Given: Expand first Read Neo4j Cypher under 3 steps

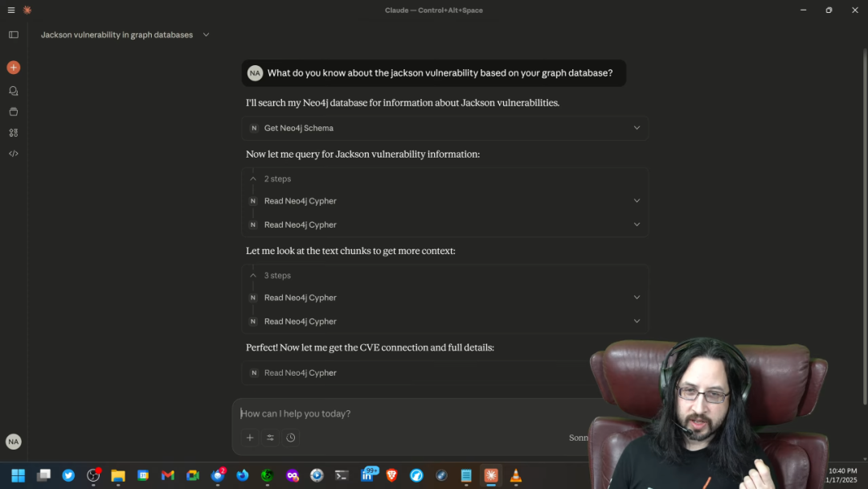Looking at the screenshot, I should pyautogui.click(x=445, y=298).
